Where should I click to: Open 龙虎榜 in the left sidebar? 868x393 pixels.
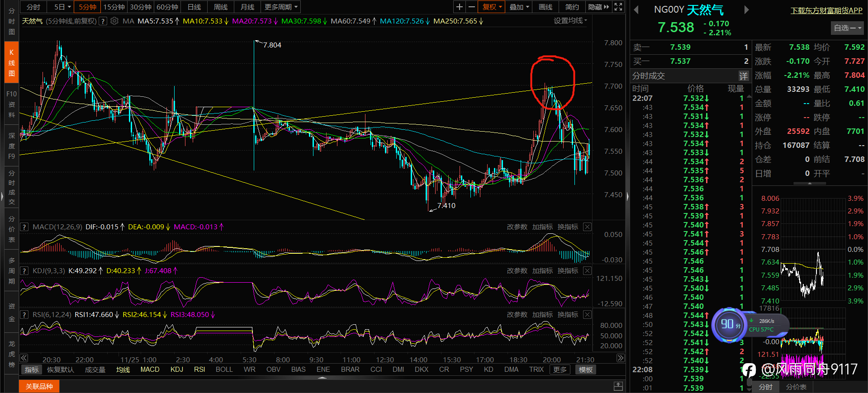coord(12,354)
